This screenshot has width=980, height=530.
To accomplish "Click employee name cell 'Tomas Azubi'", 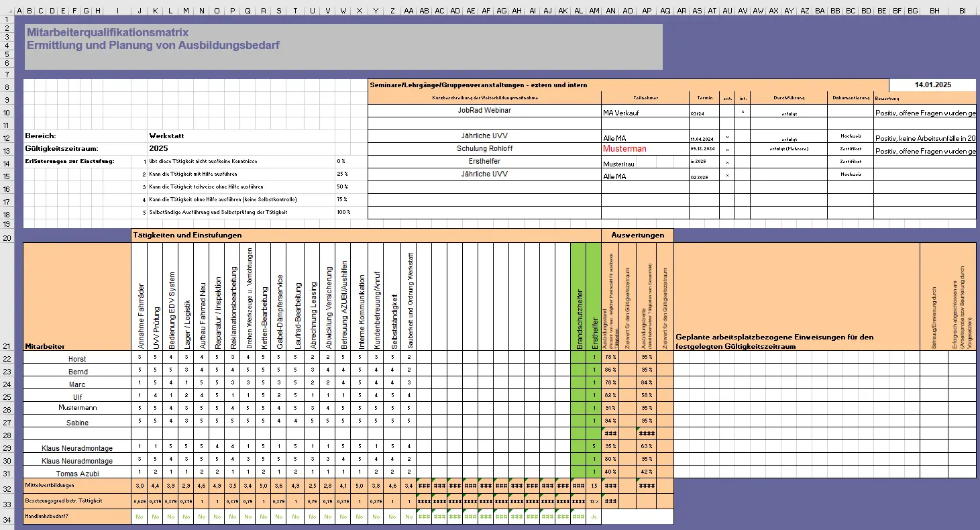I will (x=77, y=474).
